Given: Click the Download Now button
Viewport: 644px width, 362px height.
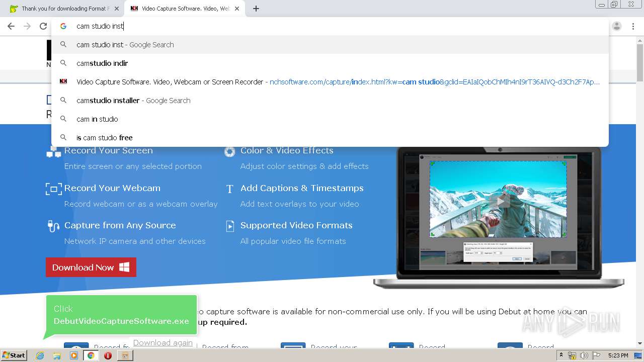Looking at the screenshot, I should pyautogui.click(x=91, y=267).
